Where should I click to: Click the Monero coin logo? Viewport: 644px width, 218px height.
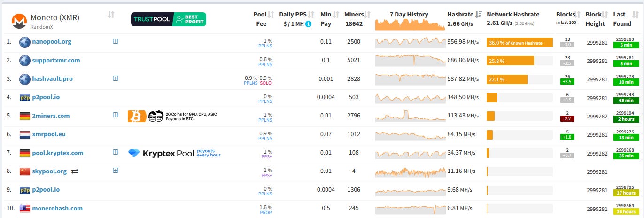18,20
